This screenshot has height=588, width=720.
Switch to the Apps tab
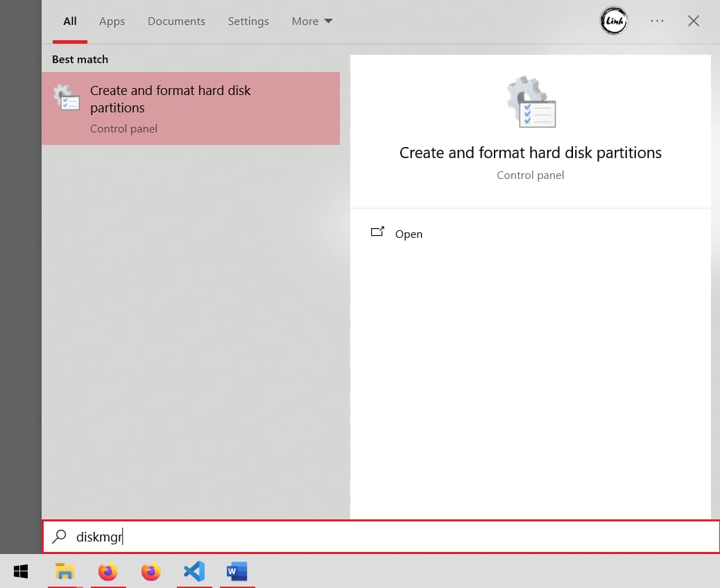point(112,21)
